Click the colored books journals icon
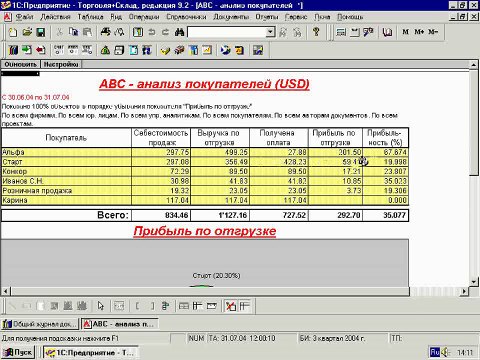480x360 pixels. tap(13, 50)
